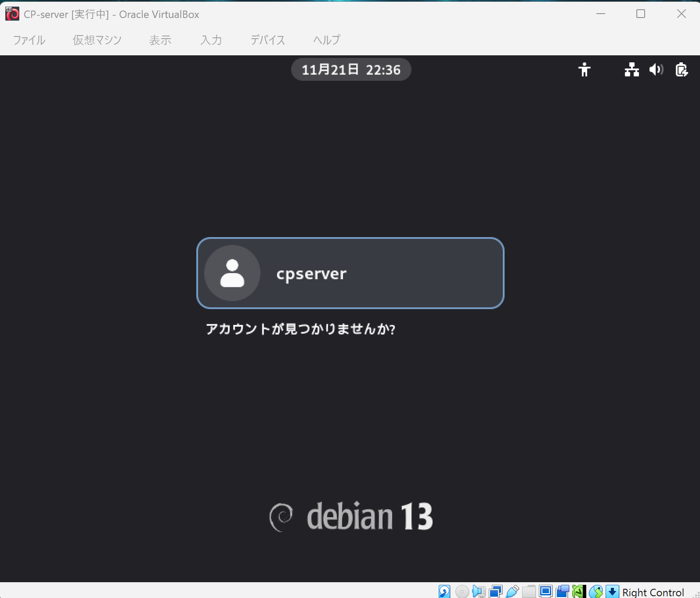The image size is (700, 598).
Task: Open the accessibility menu icon
Action: [x=585, y=69]
